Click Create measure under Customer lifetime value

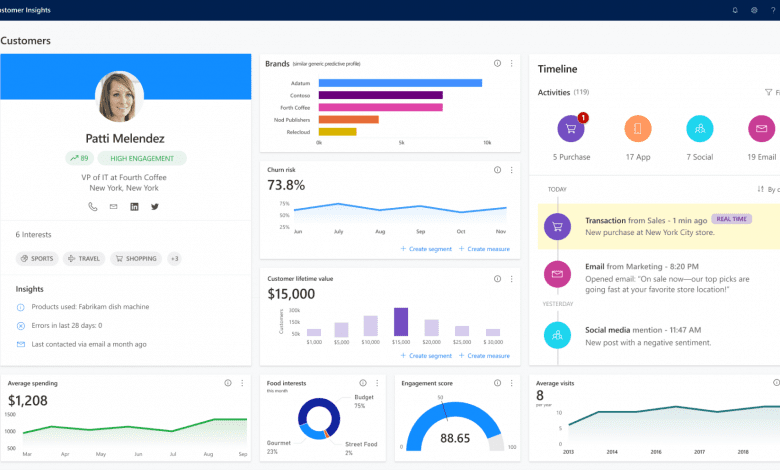[485, 356]
